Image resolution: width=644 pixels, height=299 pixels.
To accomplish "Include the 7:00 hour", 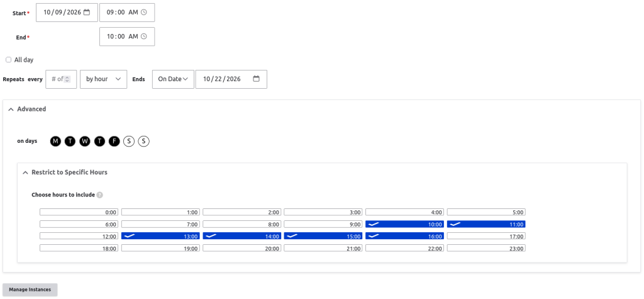I will (160, 224).
